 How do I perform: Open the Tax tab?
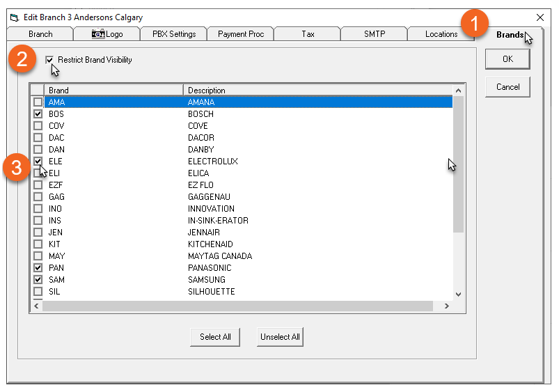308,34
